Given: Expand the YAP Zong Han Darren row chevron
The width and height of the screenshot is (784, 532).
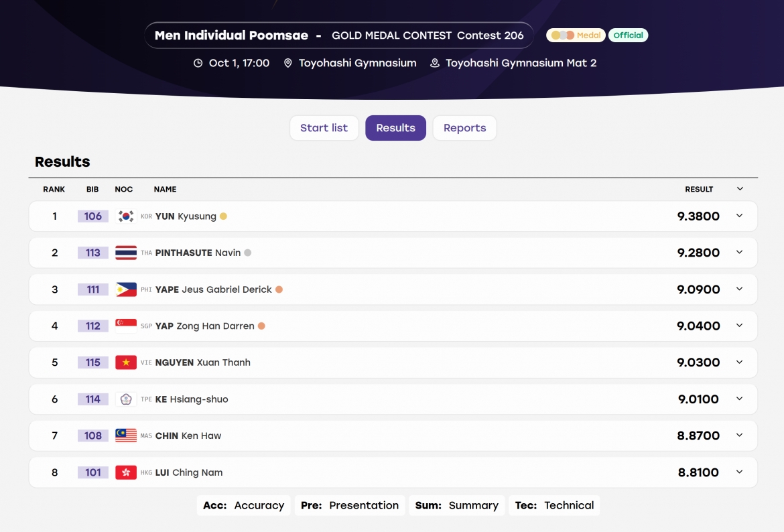Looking at the screenshot, I should pos(740,326).
